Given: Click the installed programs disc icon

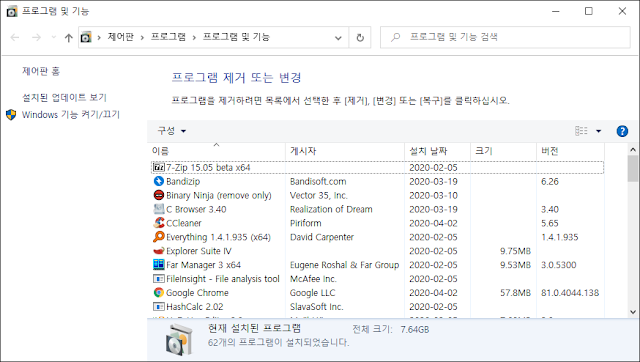Looking at the screenshot, I should click(x=178, y=339).
